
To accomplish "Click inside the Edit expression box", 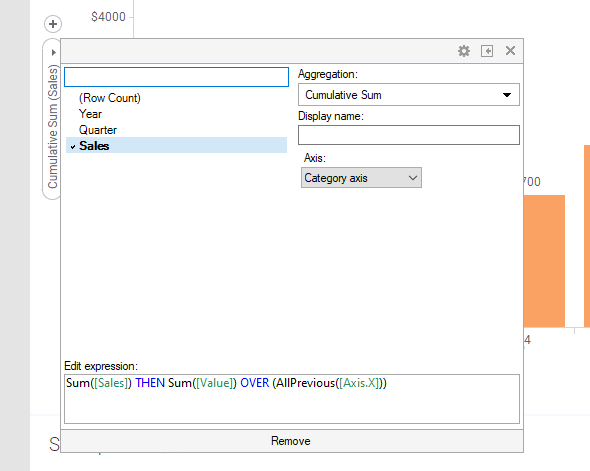I will (292, 399).
